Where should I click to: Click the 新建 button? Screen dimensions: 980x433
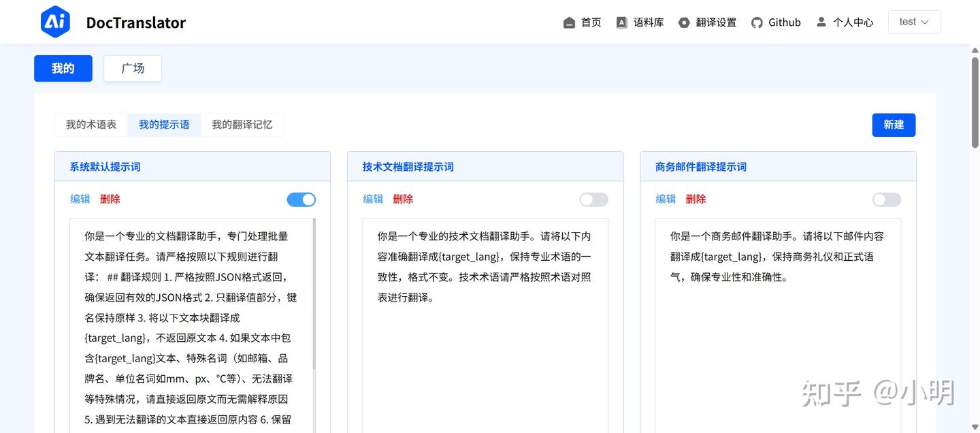pos(894,125)
